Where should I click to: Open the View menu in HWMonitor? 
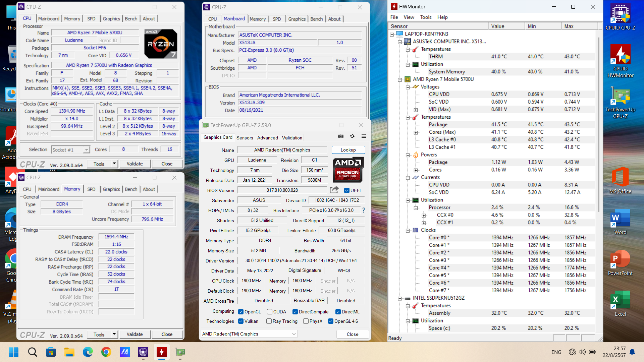409,17
